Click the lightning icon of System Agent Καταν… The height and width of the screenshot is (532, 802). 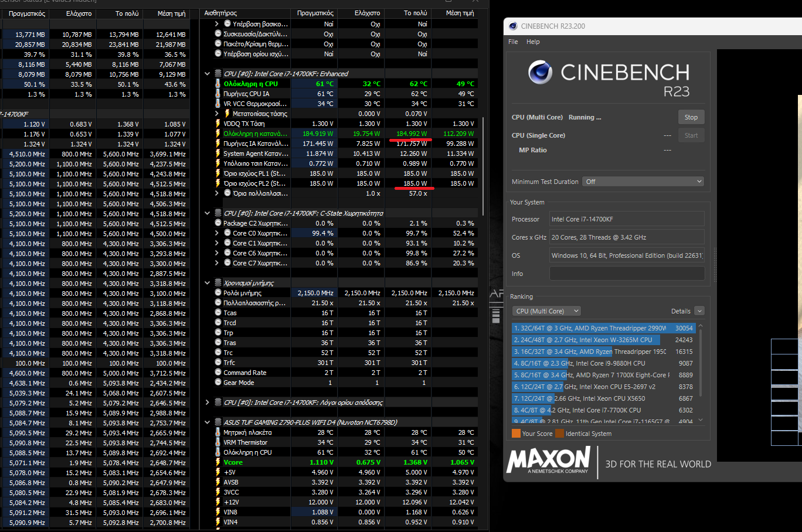click(218, 154)
